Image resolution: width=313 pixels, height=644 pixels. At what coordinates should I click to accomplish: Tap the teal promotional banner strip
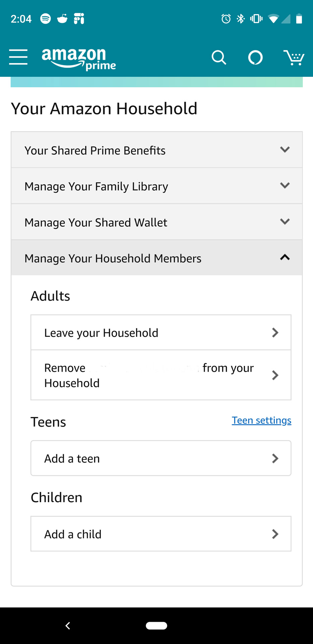(156, 82)
